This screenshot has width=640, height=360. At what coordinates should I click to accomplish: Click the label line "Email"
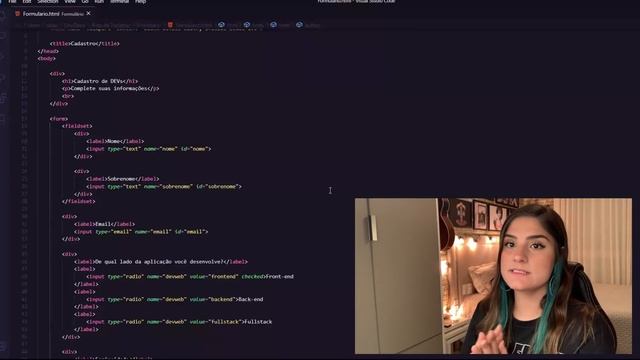tap(104, 224)
